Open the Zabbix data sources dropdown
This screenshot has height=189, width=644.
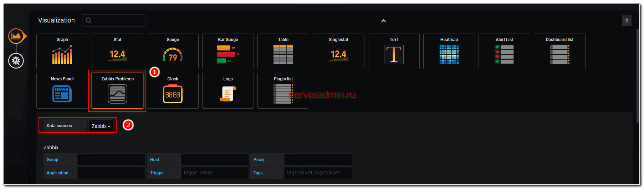[101, 126]
